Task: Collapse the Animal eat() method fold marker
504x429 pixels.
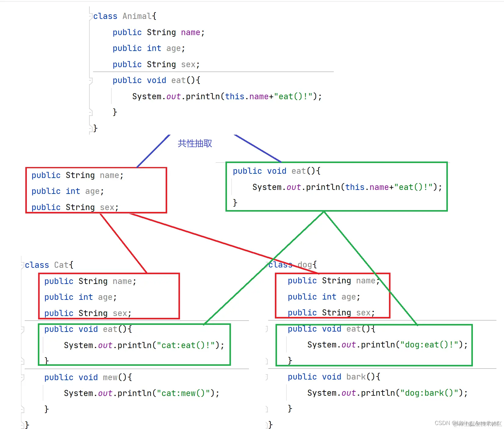Action: [91, 81]
